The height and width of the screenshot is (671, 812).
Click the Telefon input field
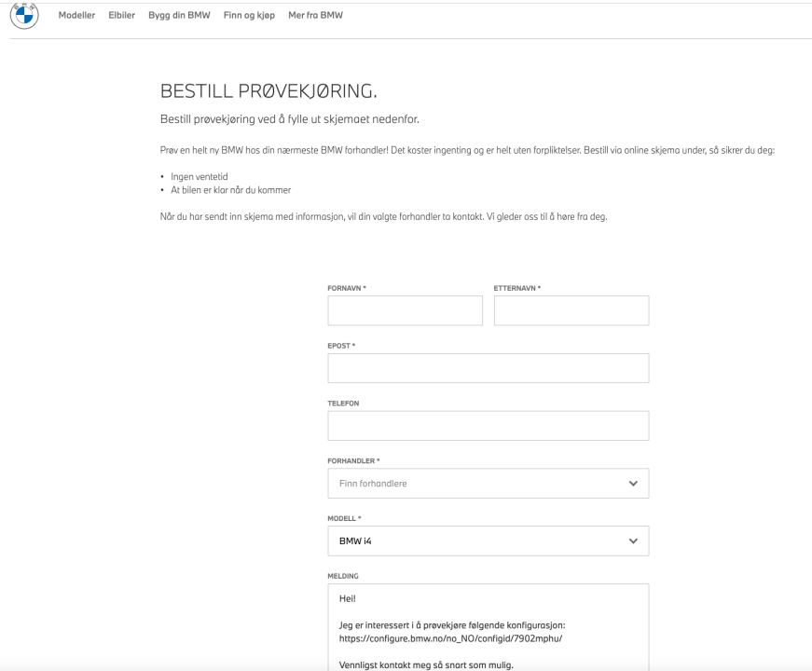[x=488, y=426]
